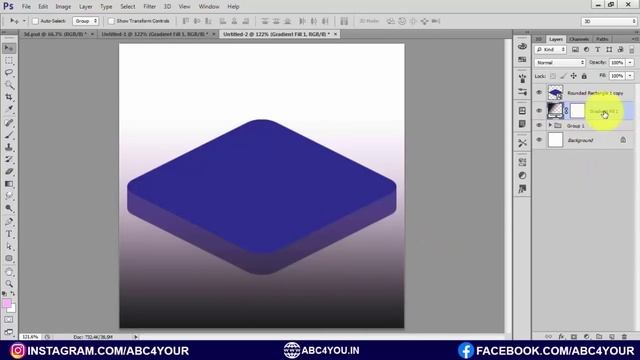This screenshot has width=640, height=360.
Task: Select the Rounded Rectangle shape tool
Action: tap(9, 259)
